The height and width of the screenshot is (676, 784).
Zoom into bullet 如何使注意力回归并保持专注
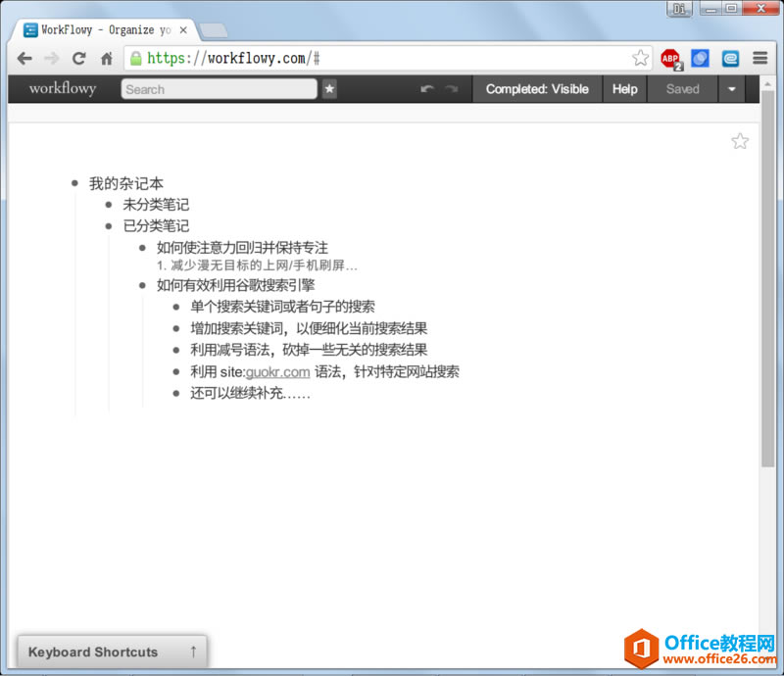[142, 248]
